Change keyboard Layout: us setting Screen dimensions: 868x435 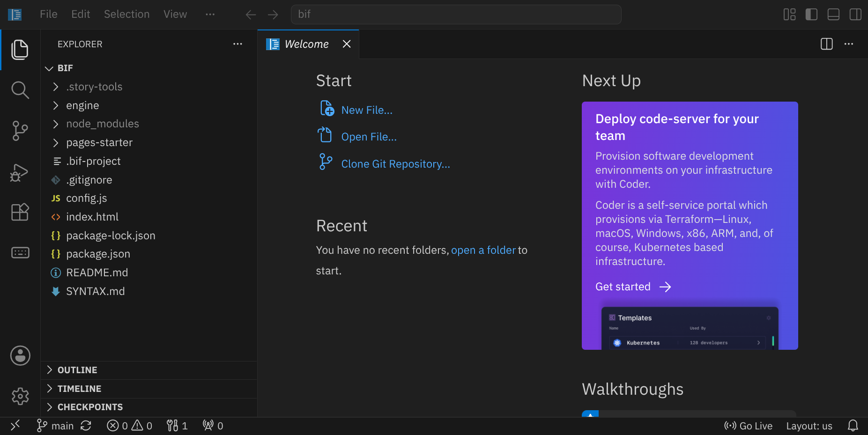click(809, 426)
